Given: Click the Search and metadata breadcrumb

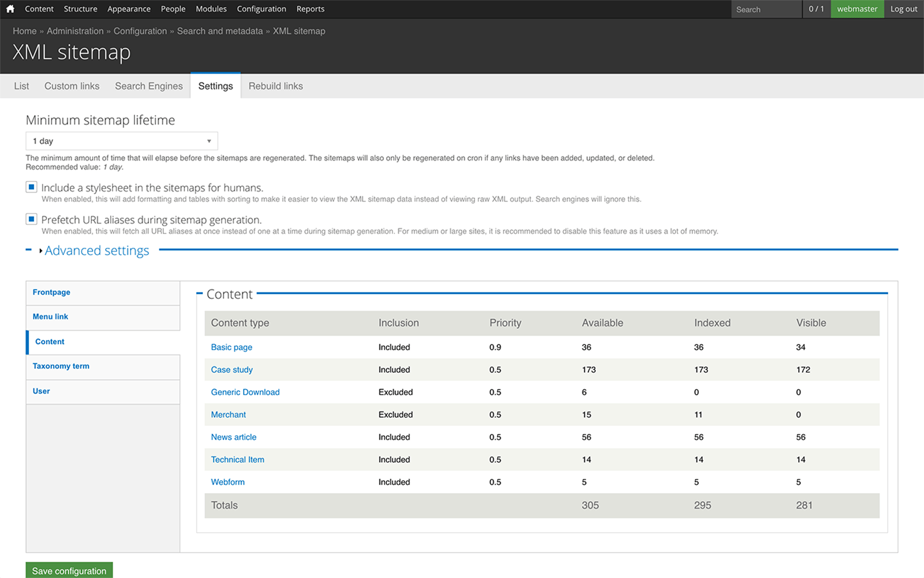Looking at the screenshot, I should [x=219, y=31].
